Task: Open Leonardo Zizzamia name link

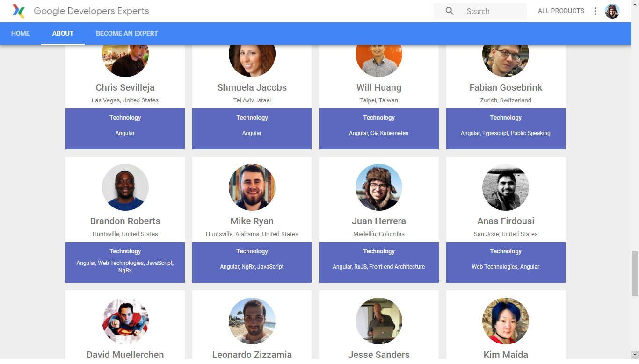Action: (x=252, y=355)
